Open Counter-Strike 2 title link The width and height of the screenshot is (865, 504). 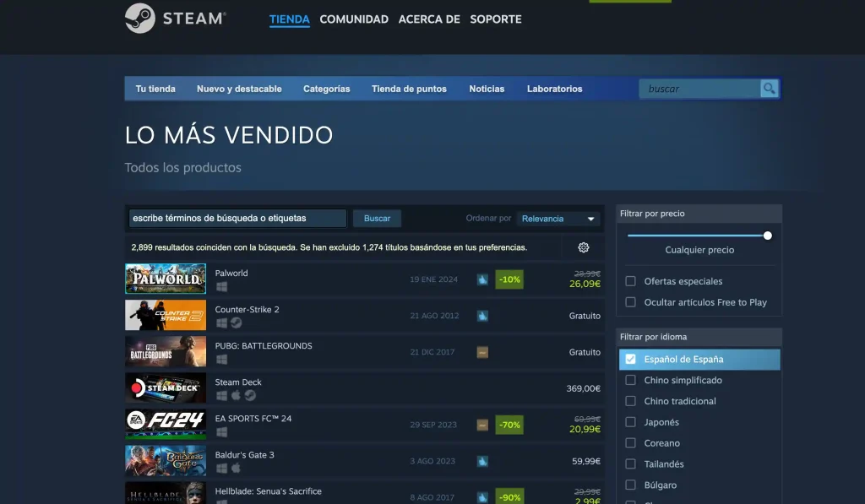[248, 309]
